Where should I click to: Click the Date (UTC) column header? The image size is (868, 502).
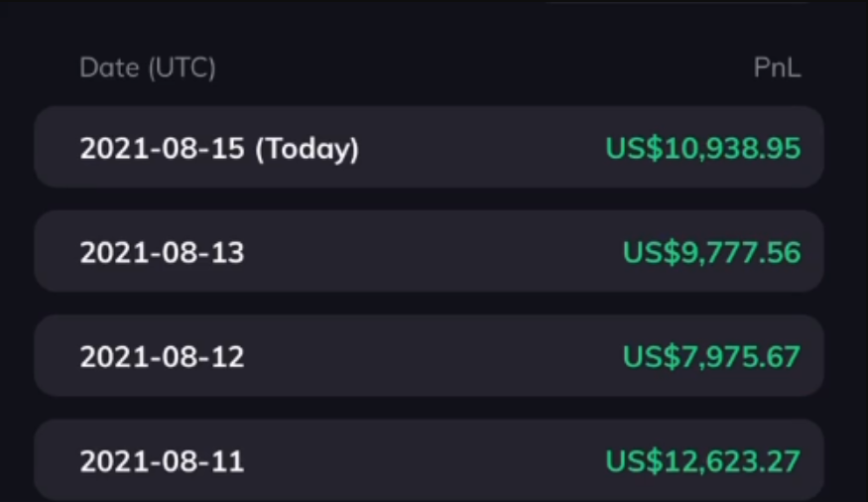coord(147,68)
